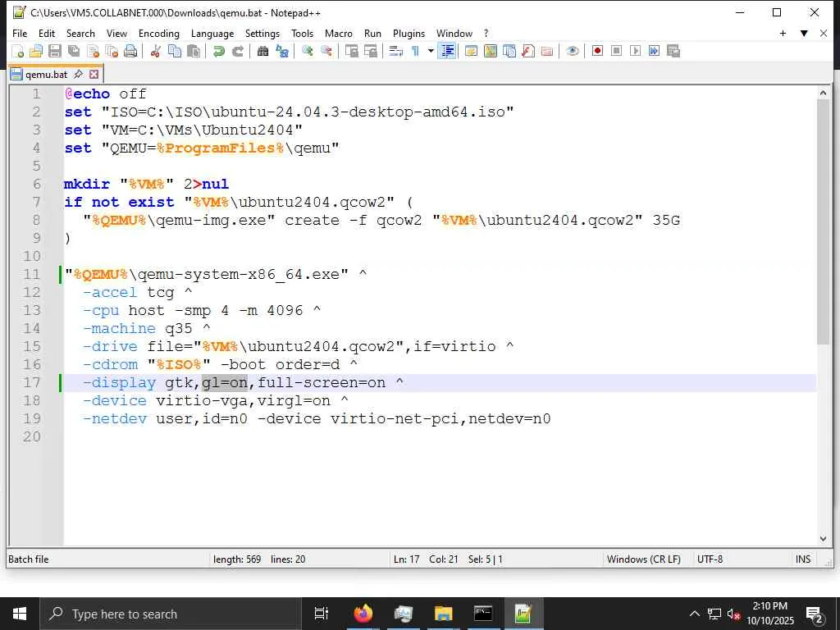Open Find with the binoculars icon
The image size is (840, 630).
point(262,51)
